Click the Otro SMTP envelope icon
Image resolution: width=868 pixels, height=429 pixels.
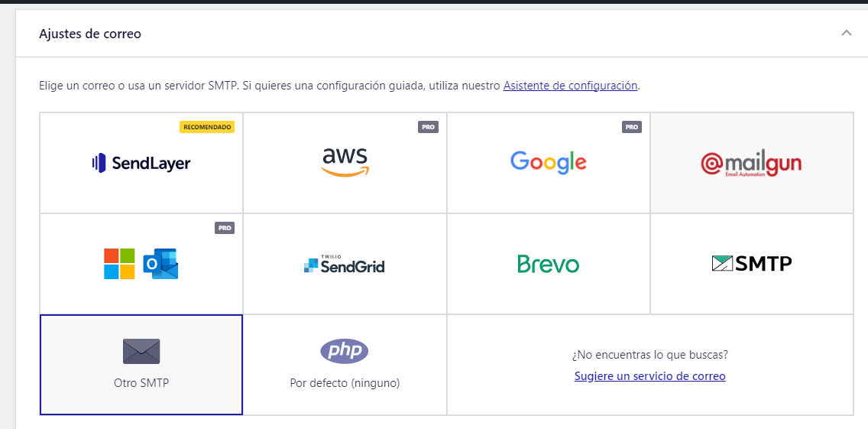[141, 352]
